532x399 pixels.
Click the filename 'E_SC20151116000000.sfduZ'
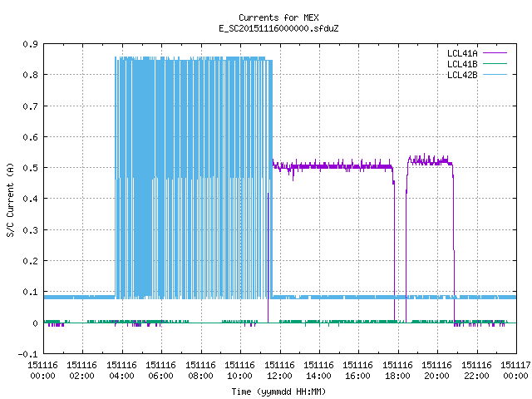[278, 28]
